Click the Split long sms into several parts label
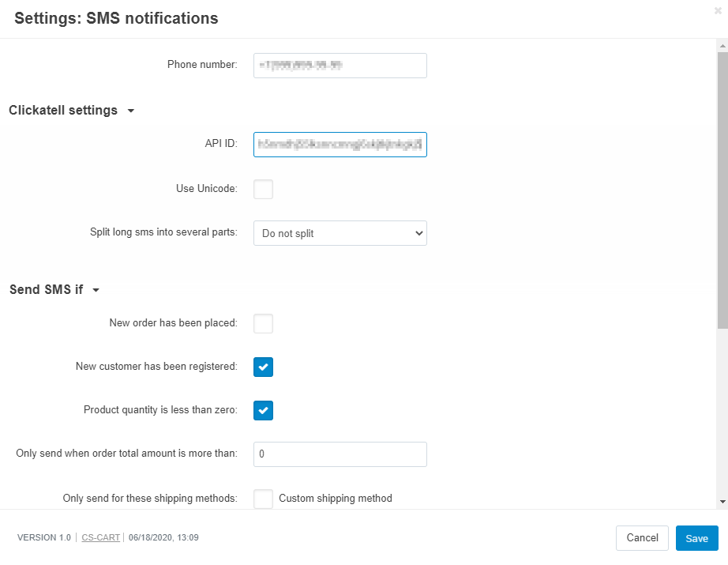Viewport: 728px width, 565px height. pyautogui.click(x=163, y=232)
